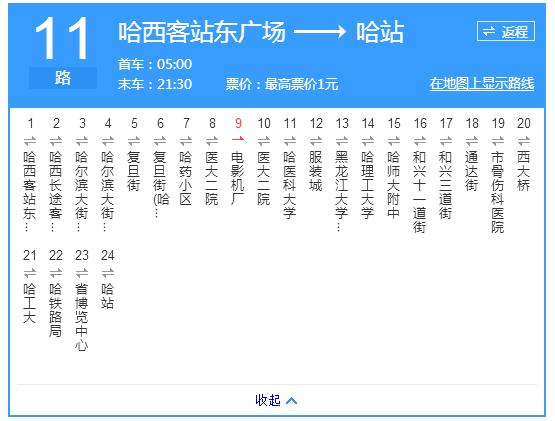Image resolution: width=555 pixels, height=421 pixels.
Task: Select stop 医大二院 numbered 8
Action: tap(212, 178)
